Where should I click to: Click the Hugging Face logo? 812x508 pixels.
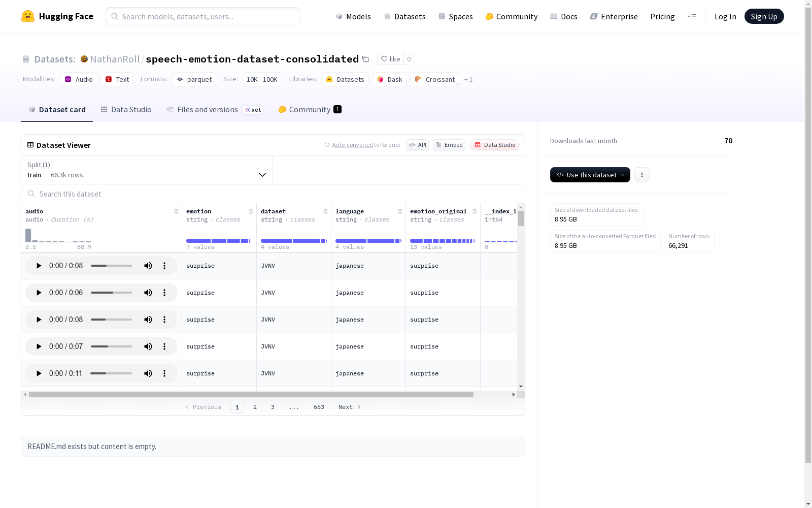click(57, 16)
